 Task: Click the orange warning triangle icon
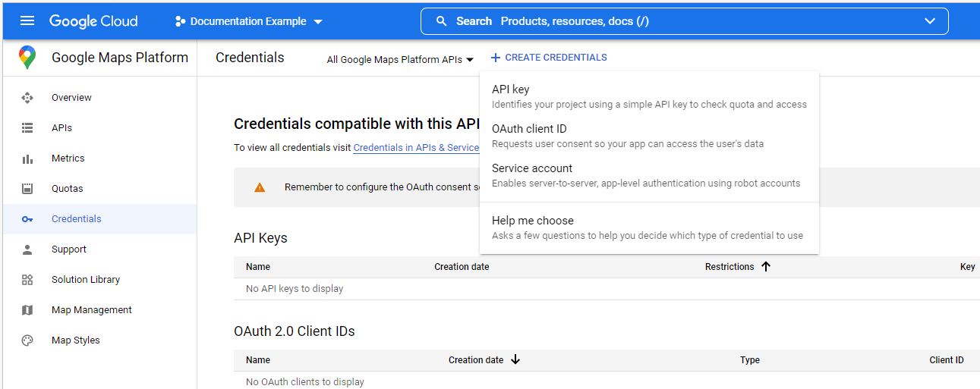260,187
